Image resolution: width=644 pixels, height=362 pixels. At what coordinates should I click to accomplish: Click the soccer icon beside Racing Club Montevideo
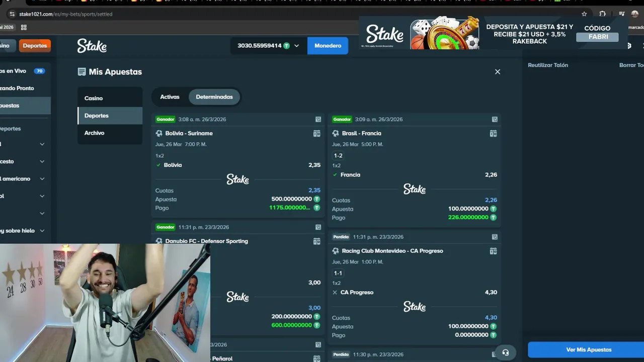[336, 251]
